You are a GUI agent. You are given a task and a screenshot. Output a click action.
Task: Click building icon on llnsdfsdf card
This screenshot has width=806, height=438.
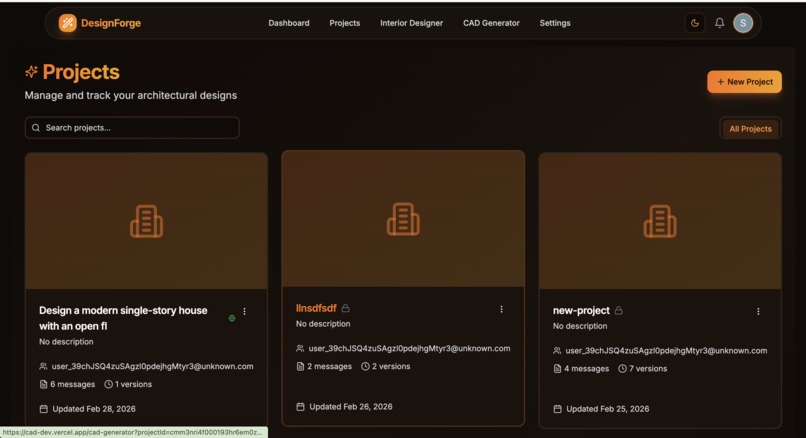click(403, 219)
